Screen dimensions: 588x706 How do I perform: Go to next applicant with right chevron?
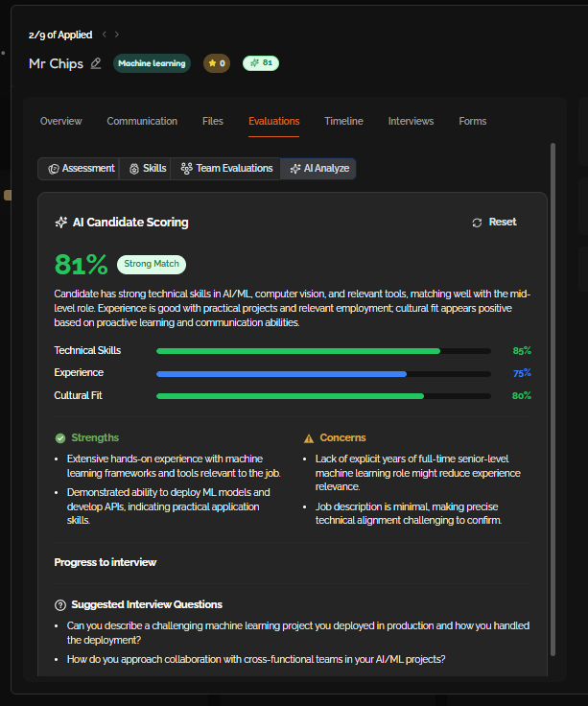(117, 35)
